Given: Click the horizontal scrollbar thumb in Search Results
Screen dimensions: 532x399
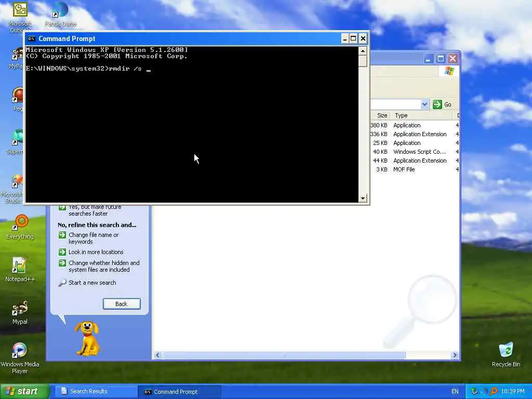Looking at the screenshot, I should [x=284, y=355].
